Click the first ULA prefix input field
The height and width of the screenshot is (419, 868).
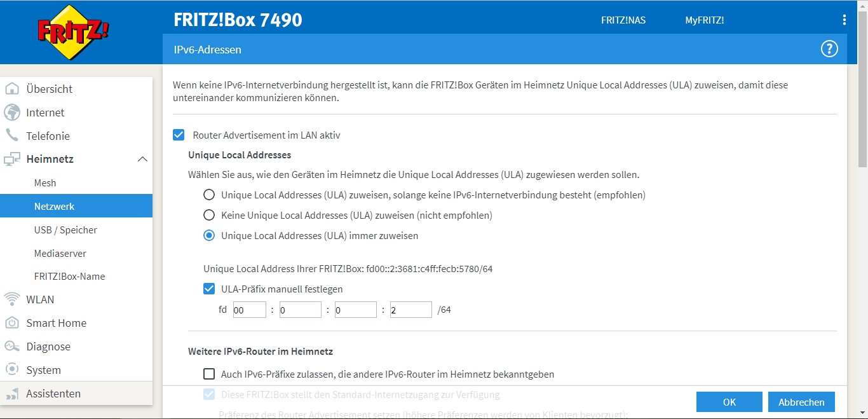(x=249, y=310)
